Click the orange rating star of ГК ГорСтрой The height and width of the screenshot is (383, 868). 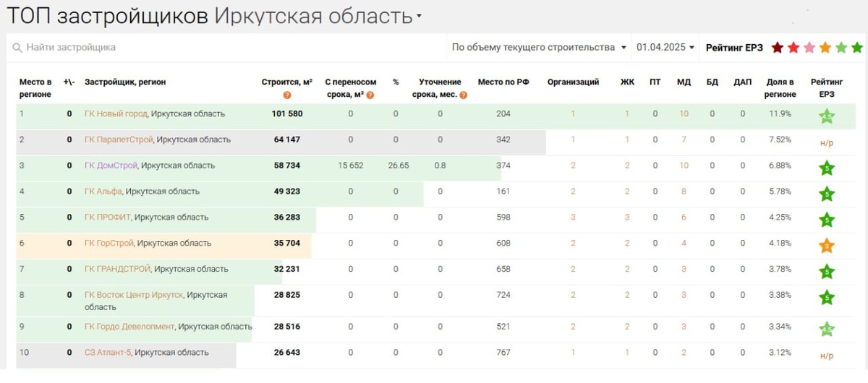point(827,246)
